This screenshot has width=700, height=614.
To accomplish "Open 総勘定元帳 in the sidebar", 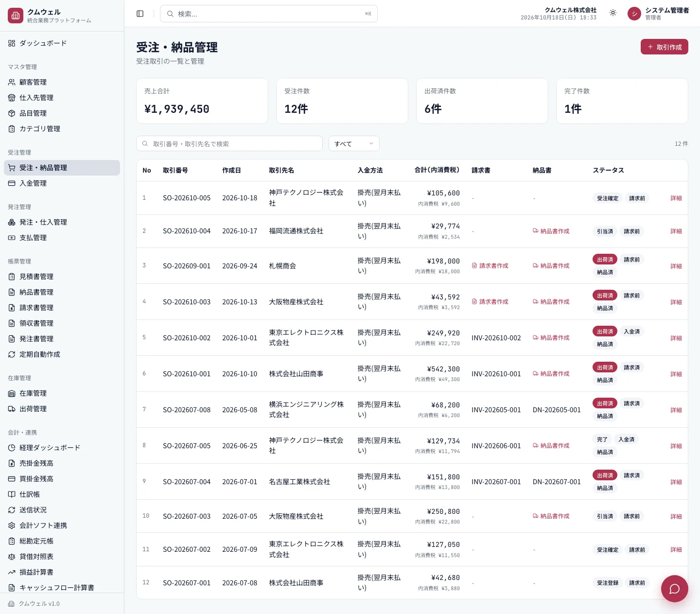I will coord(62,541).
